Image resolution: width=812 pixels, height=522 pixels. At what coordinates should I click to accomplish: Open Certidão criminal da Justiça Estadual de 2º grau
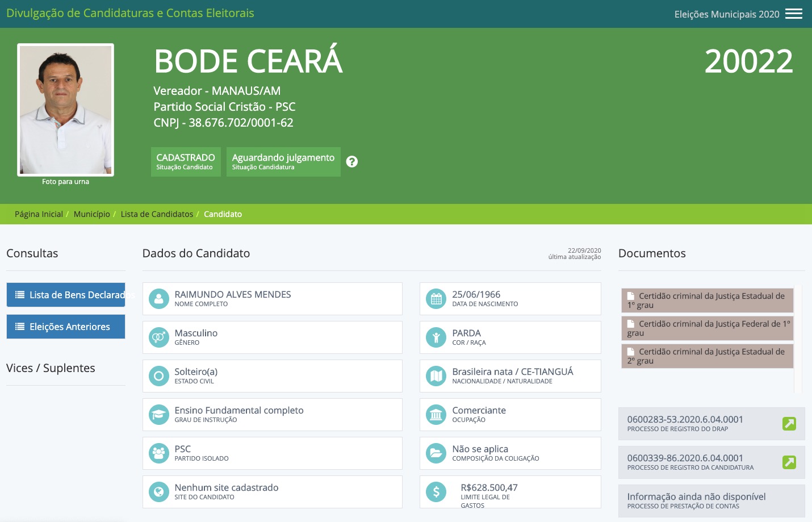tap(707, 356)
